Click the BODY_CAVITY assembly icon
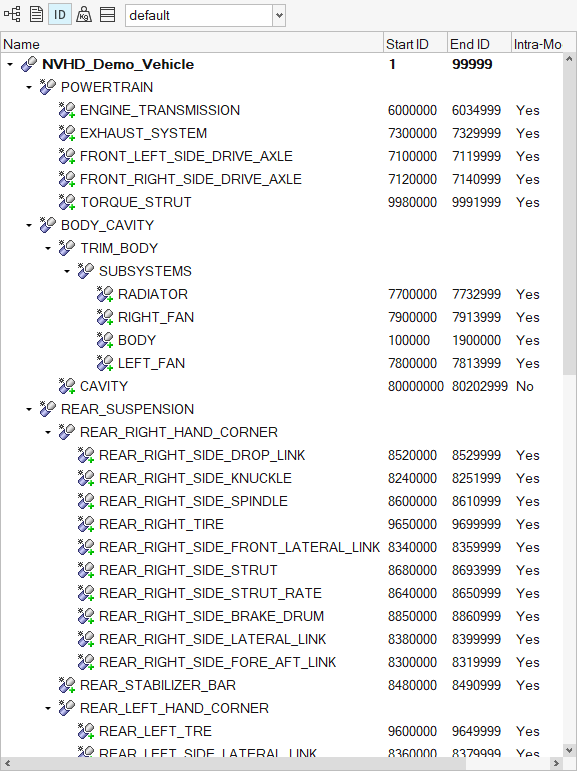This screenshot has height=771, width=577. point(48,225)
